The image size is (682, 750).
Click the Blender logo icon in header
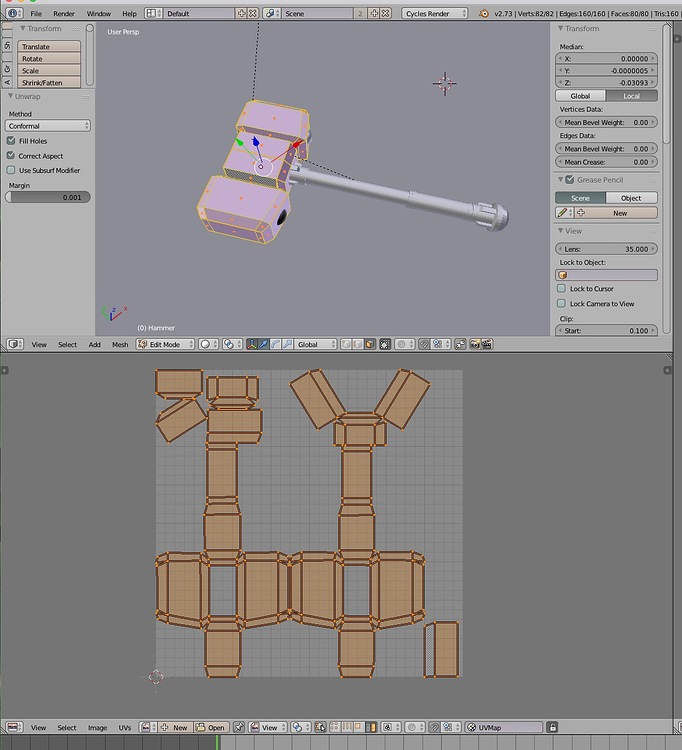484,13
